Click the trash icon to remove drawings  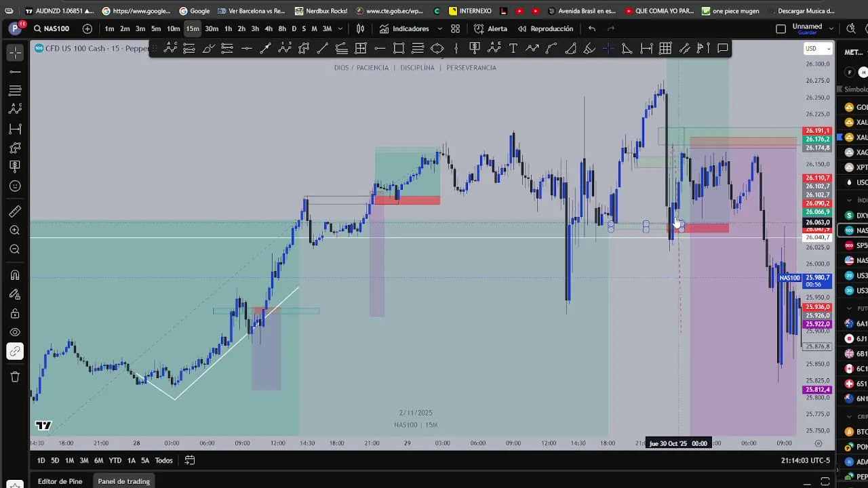(15, 377)
